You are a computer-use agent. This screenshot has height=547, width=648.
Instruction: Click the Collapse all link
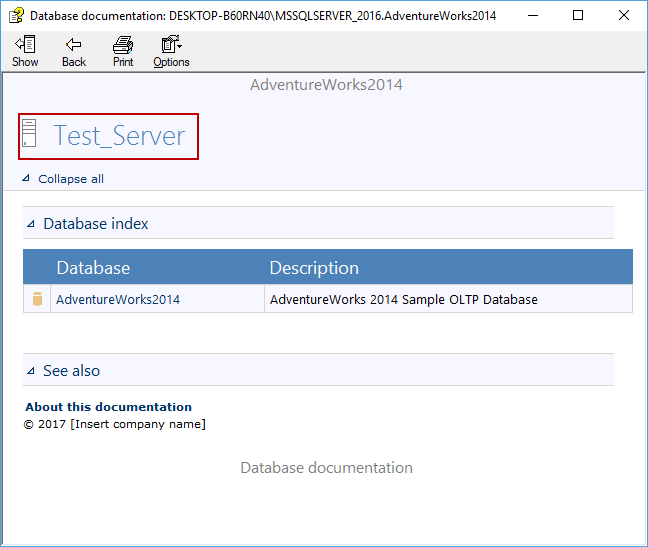point(70,179)
